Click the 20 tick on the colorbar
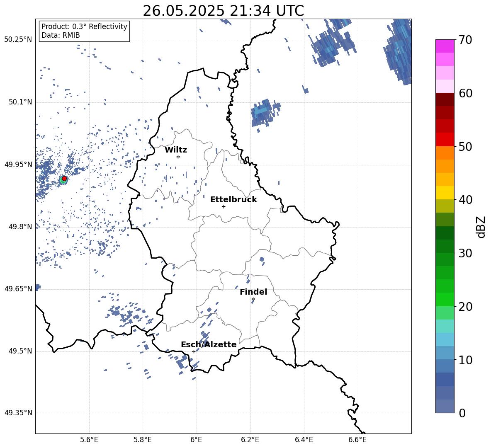This screenshot has width=491, height=448. pos(465,306)
